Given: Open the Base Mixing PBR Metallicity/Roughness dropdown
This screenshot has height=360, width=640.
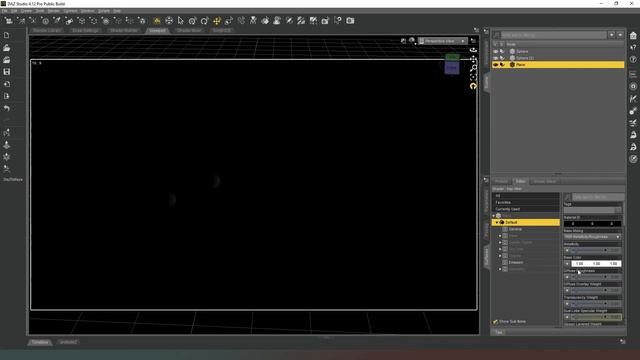Looking at the screenshot, I should tap(593, 237).
